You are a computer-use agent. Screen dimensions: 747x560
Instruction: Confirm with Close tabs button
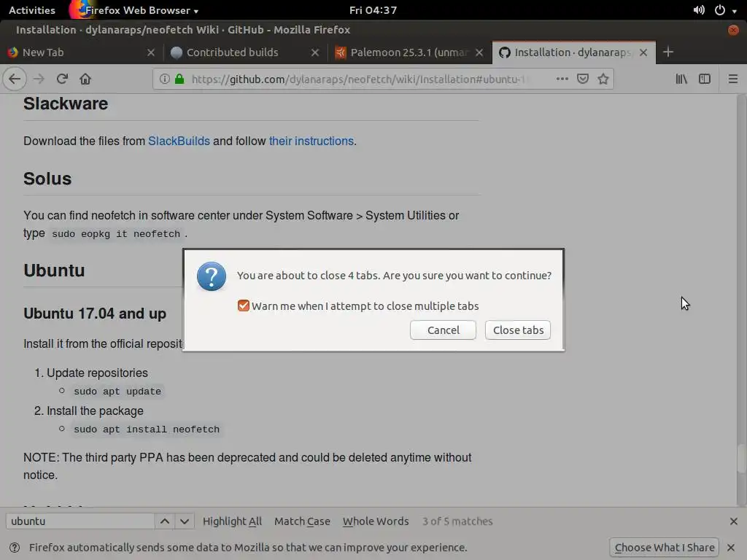pyautogui.click(x=518, y=330)
